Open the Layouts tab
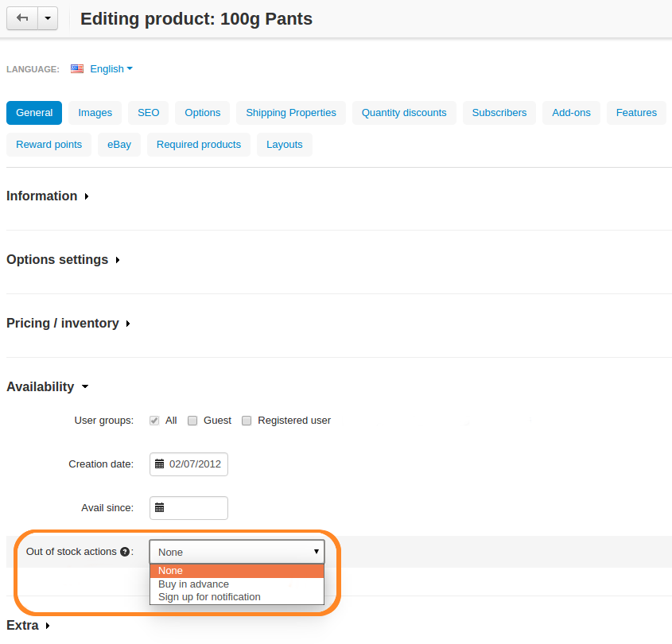This screenshot has height=644, width=672. [285, 145]
